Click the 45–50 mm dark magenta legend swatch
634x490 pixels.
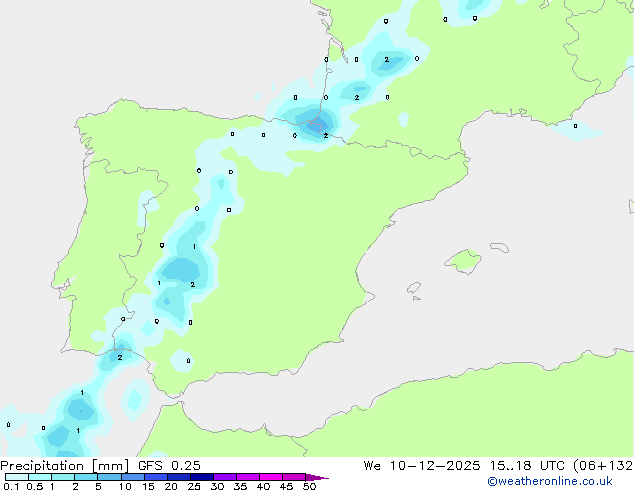pyautogui.click(x=294, y=477)
